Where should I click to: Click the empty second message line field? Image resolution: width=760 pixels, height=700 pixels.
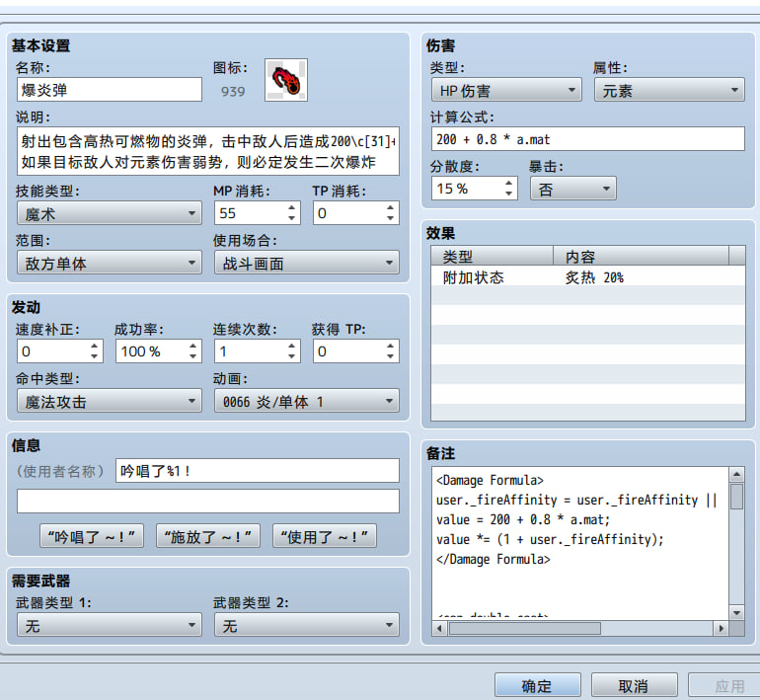coord(208,501)
